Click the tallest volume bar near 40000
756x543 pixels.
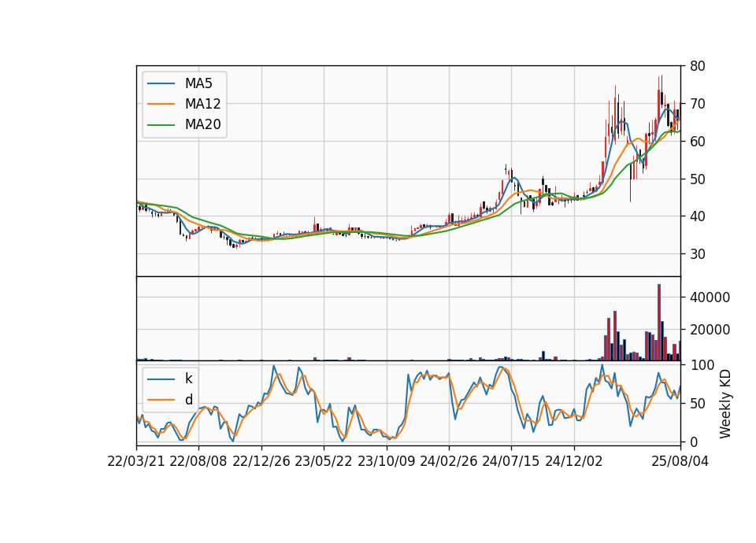pyautogui.click(x=659, y=323)
